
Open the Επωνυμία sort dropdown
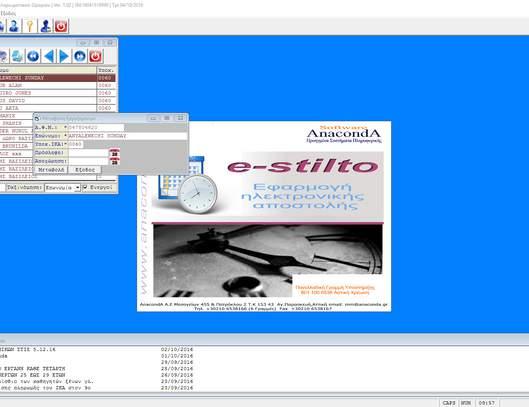point(77,187)
